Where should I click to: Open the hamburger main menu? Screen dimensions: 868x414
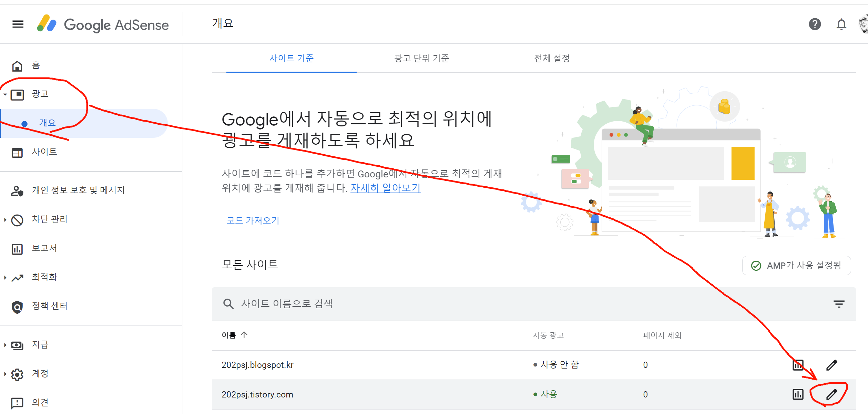[18, 24]
